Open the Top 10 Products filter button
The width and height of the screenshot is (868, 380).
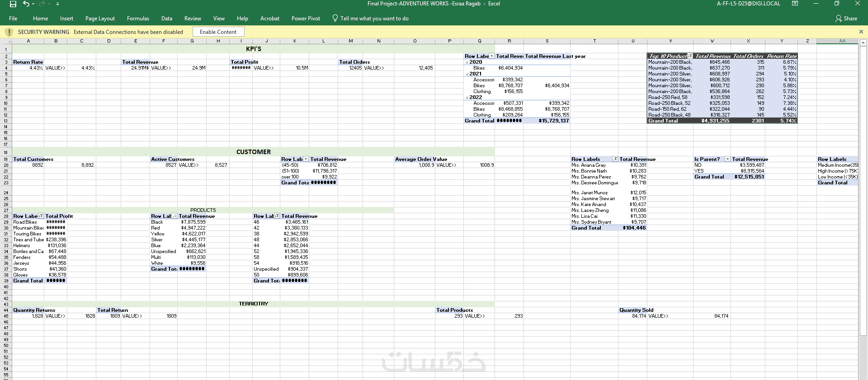(690, 56)
